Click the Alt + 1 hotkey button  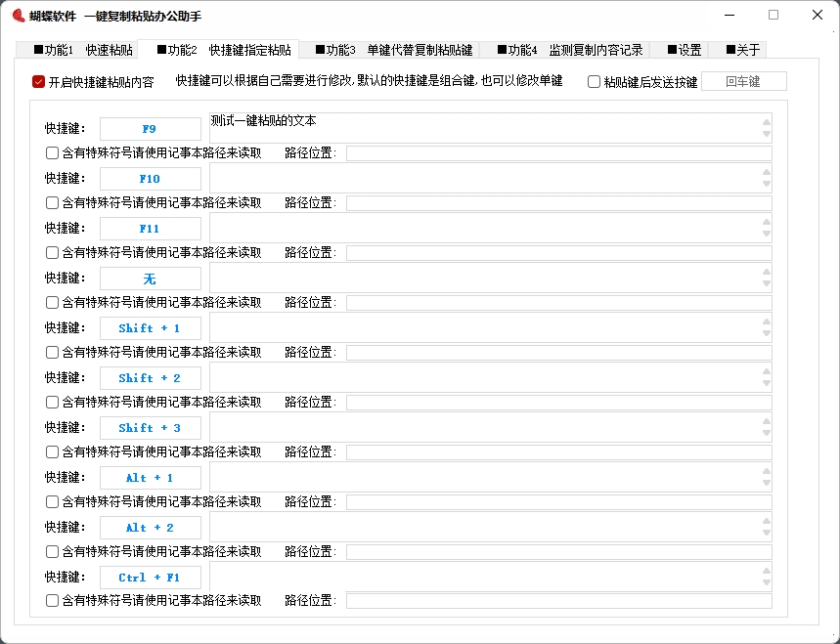pyautogui.click(x=150, y=477)
